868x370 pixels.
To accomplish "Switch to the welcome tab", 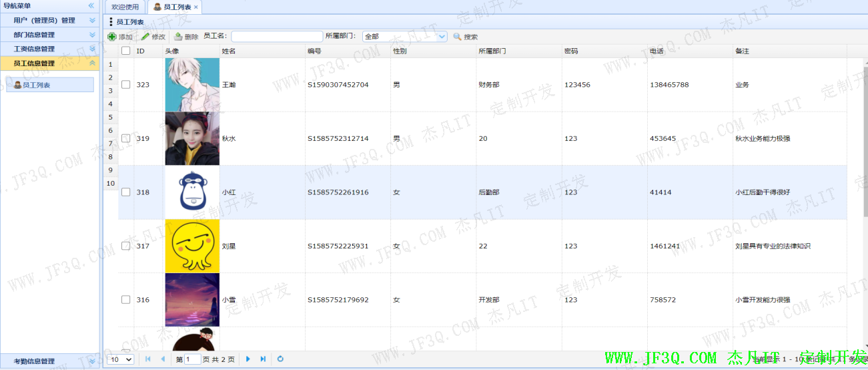I will pyautogui.click(x=125, y=7).
